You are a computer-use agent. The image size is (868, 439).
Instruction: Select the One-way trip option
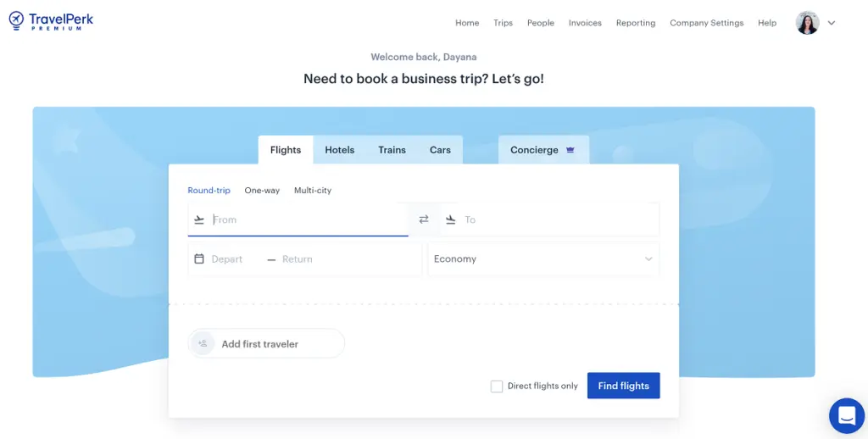[x=262, y=191]
